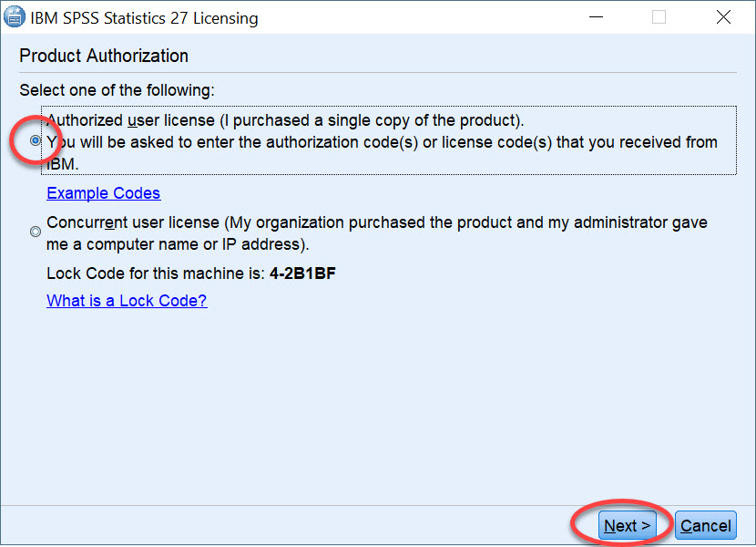Click the Cancel button
Image resolution: width=756 pixels, height=547 pixels.
(705, 525)
